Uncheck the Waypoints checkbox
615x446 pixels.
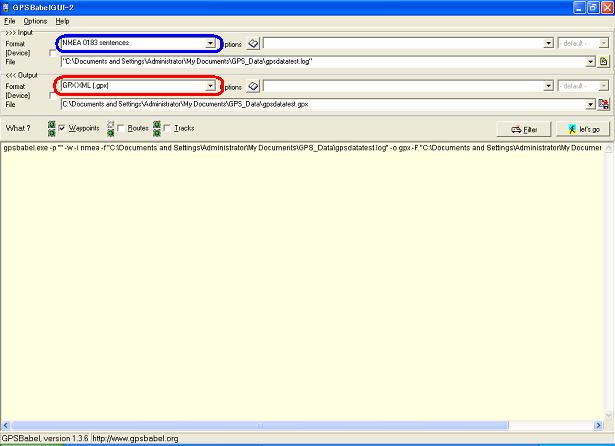point(62,128)
